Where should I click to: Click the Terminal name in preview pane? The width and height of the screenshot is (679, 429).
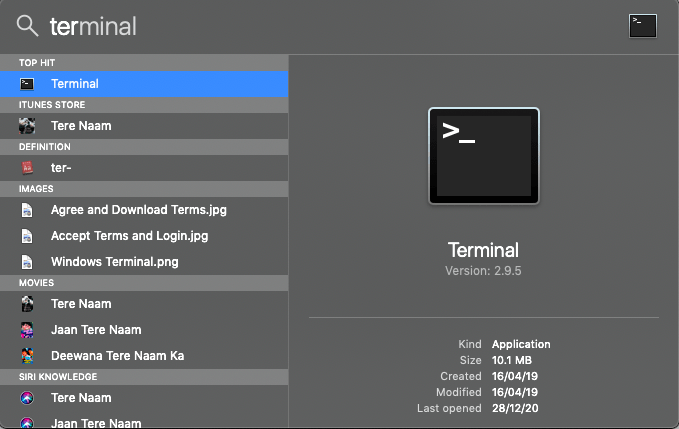483,250
